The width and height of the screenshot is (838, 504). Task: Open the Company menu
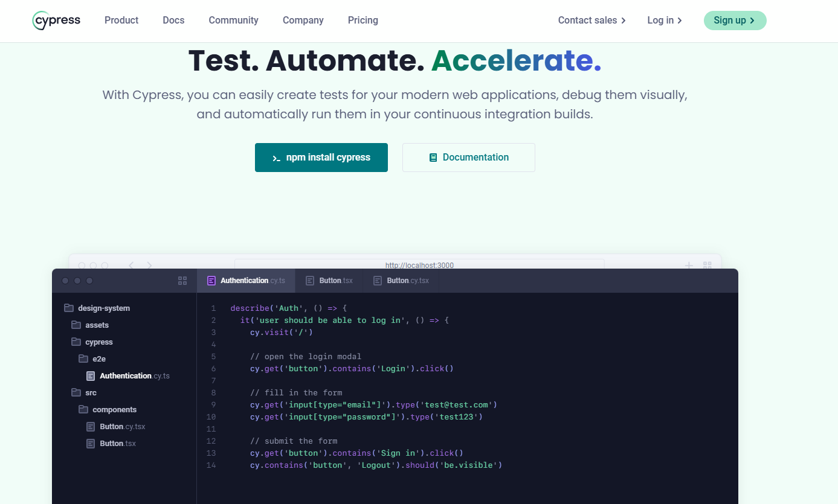(303, 21)
